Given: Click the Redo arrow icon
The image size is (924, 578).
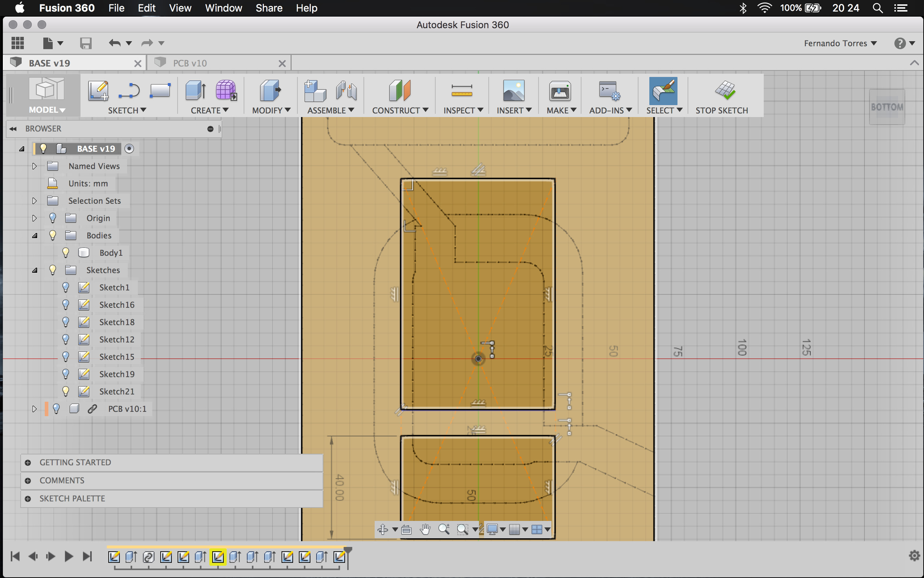Looking at the screenshot, I should (x=147, y=43).
